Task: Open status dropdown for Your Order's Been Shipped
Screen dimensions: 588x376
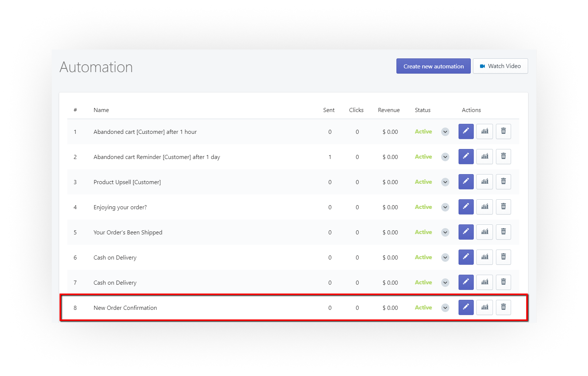Action: coord(445,232)
